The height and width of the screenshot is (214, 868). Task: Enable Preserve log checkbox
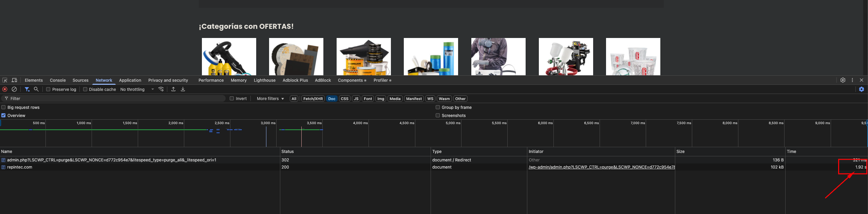[48, 89]
